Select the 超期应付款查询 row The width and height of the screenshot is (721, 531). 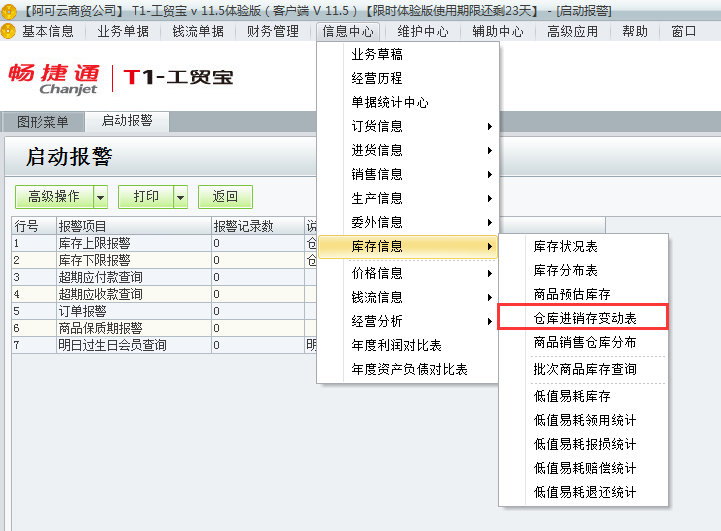(x=164, y=277)
